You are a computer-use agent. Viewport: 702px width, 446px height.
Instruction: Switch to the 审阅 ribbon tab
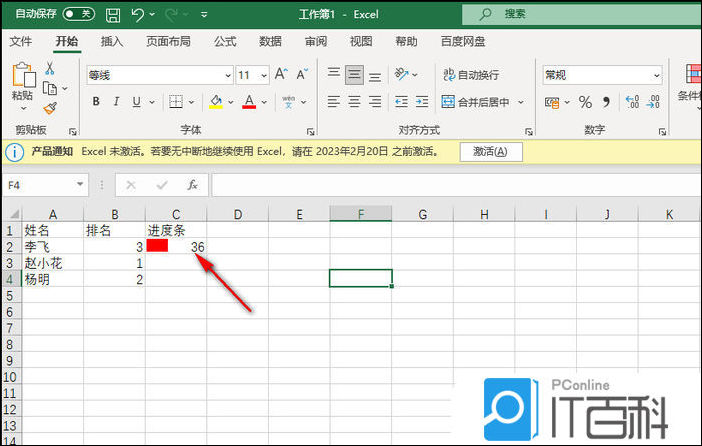pos(316,42)
